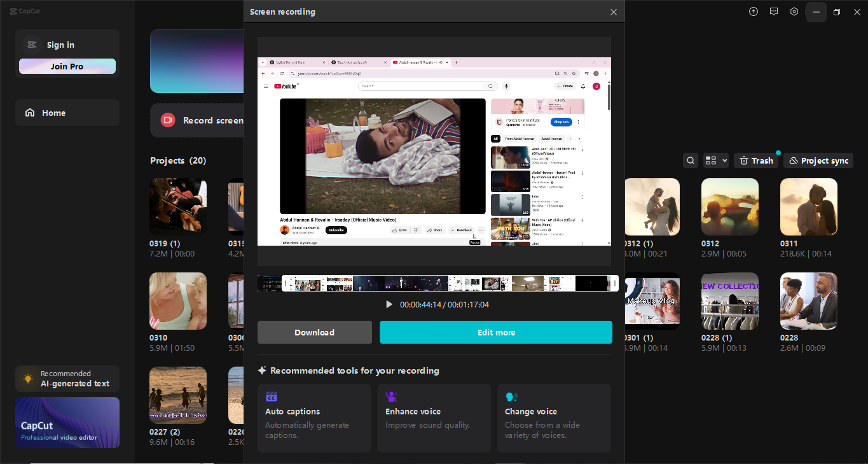Click the upload arrow icon in titlebar
868x464 pixels.
753,11
